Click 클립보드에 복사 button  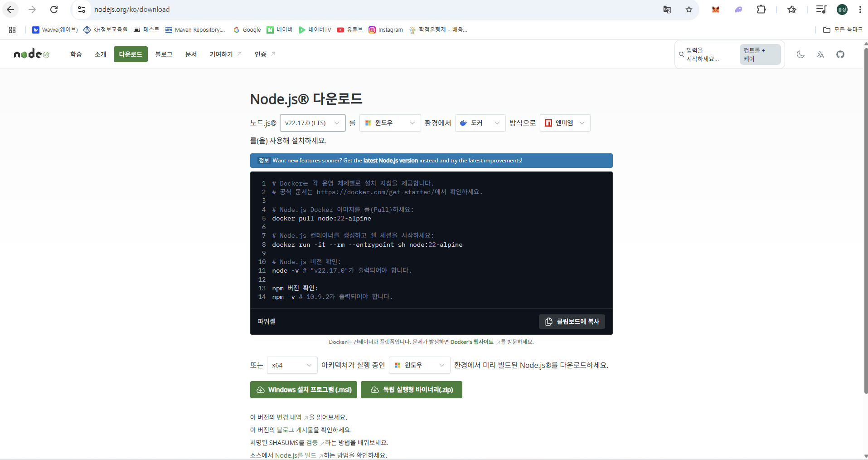572,322
